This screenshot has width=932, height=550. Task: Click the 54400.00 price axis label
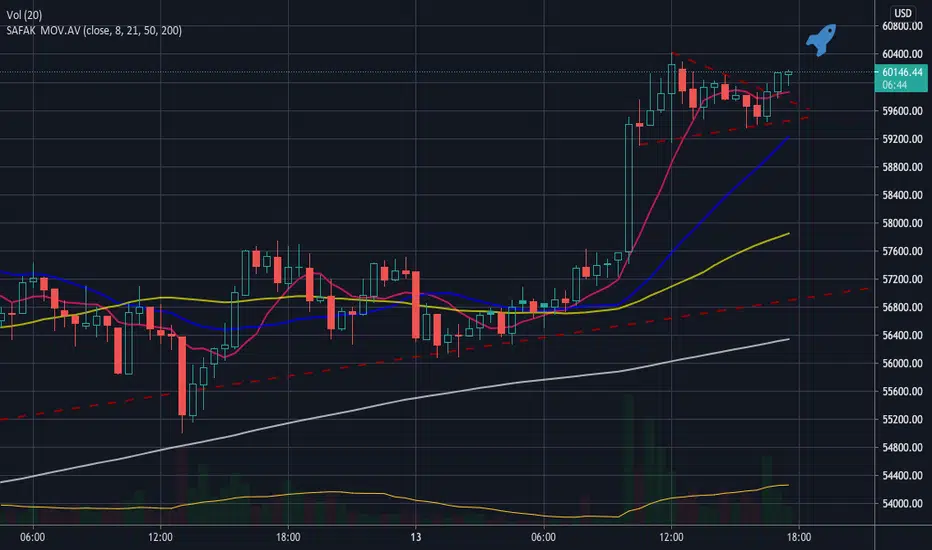902,476
